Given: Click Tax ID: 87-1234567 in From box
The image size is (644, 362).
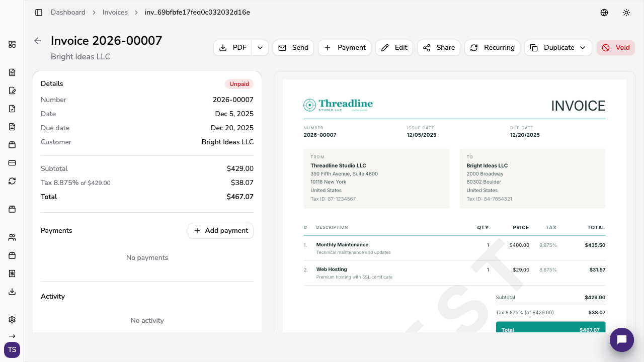Looking at the screenshot, I should tap(333, 199).
